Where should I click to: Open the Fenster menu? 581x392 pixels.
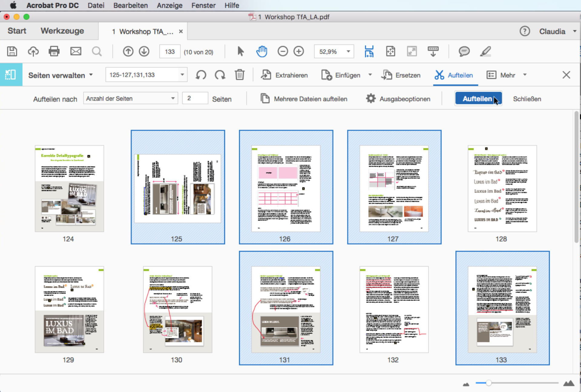[x=203, y=5]
